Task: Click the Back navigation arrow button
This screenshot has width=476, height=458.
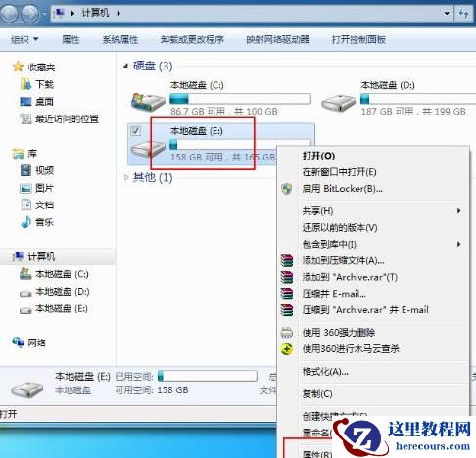Action: pyautogui.click(x=8, y=14)
